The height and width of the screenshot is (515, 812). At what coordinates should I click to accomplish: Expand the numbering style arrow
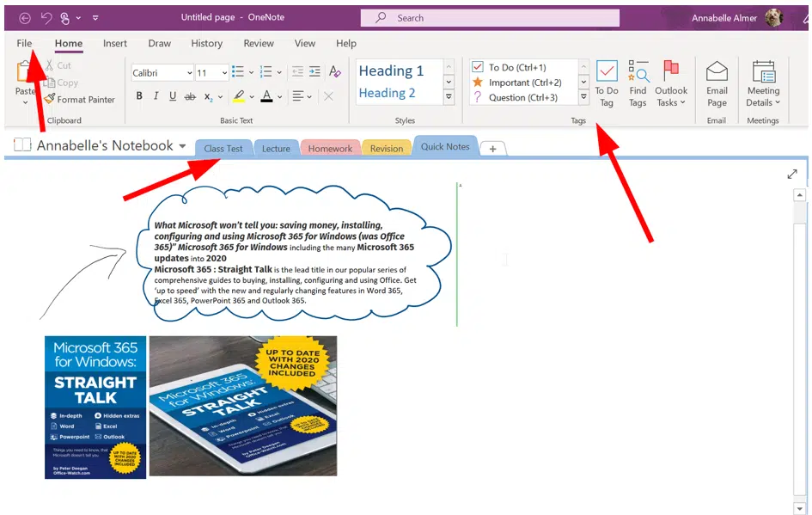coord(279,72)
